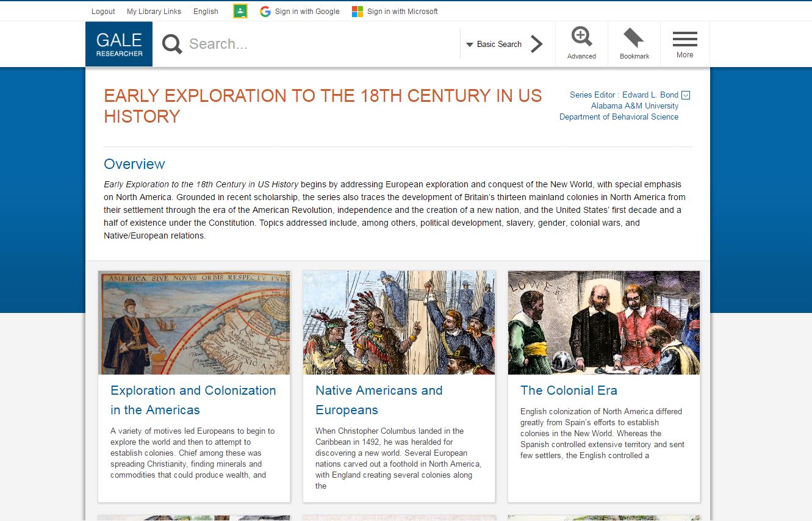This screenshot has width=812, height=521.
Task: Open The Colonial Era topic
Action: [x=569, y=390]
